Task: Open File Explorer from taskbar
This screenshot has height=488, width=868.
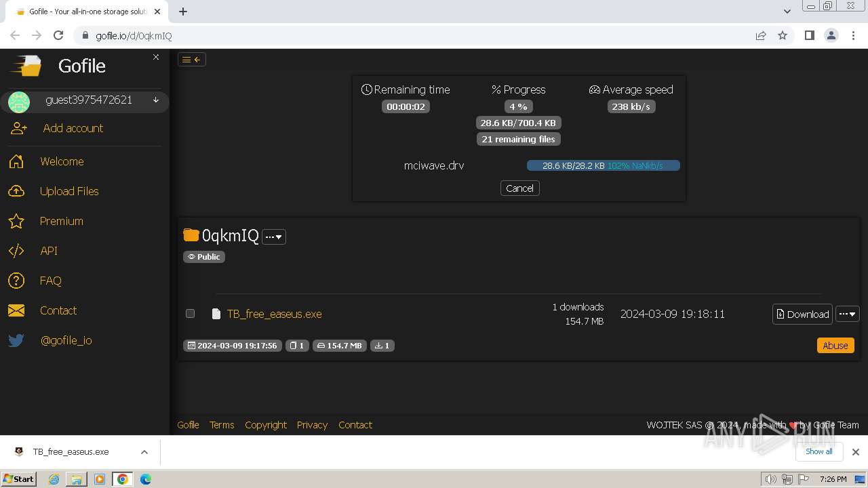Action: pos(77,479)
